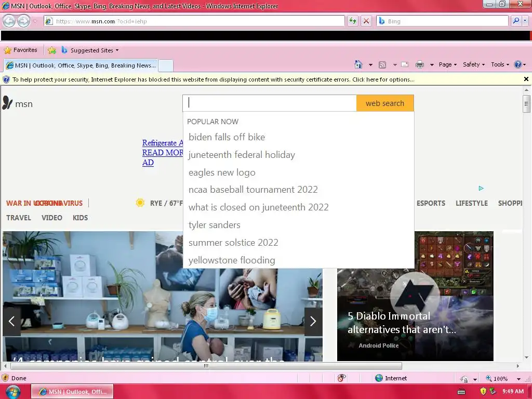The image size is (532, 399).
Task: Click the browser Back arrow button
Action: point(9,21)
